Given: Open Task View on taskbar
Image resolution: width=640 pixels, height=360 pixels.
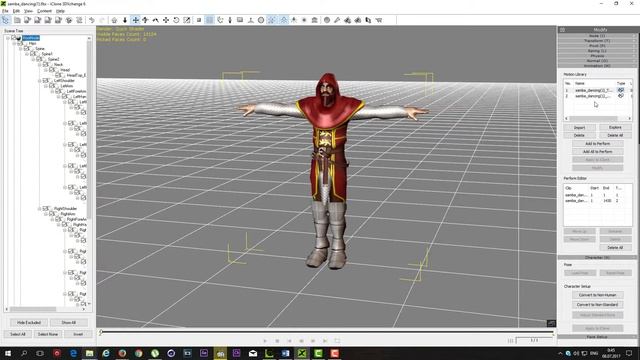Looking at the screenshot, I should pyautogui.click(x=40, y=353).
